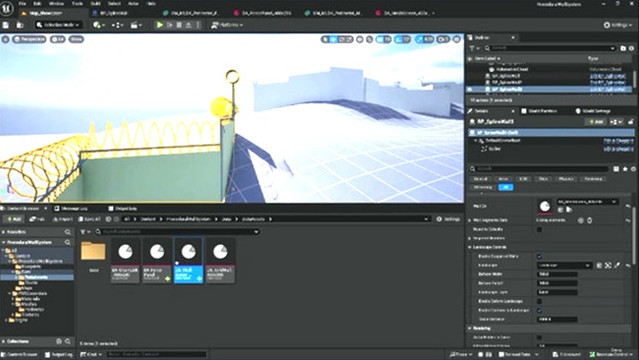Select DefaultSceneRoot in the component tree
Screen dimensions: 639x360
pos(503,141)
